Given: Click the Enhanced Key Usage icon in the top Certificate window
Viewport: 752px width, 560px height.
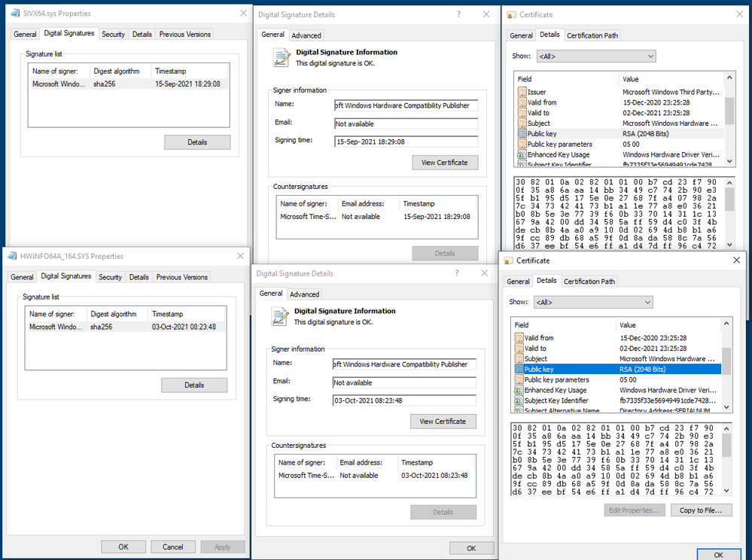Looking at the screenshot, I should tap(522, 154).
